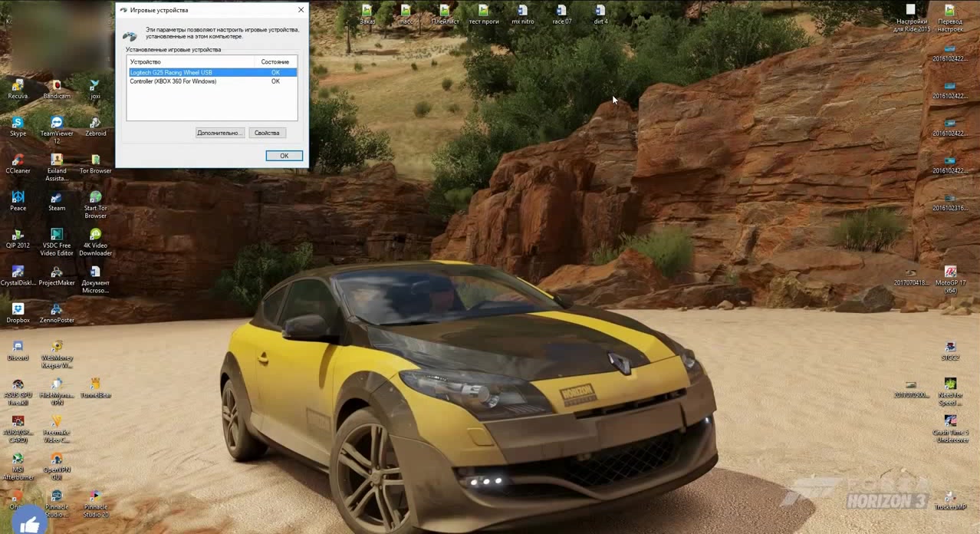
Task: Open Skype desktop icon
Action: [x=18, y=124]
